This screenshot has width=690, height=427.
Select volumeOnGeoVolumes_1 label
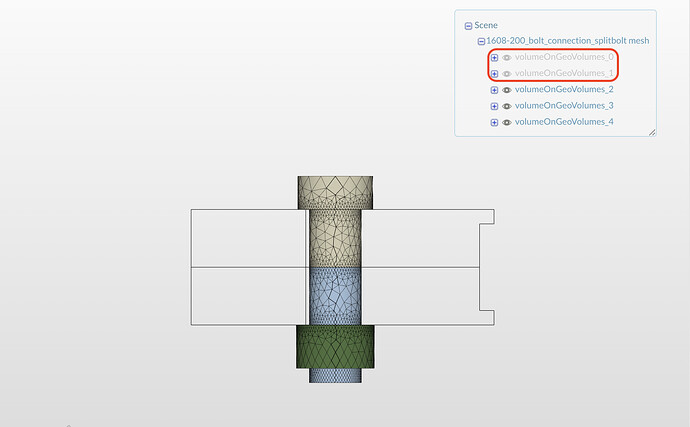(564, 74)
